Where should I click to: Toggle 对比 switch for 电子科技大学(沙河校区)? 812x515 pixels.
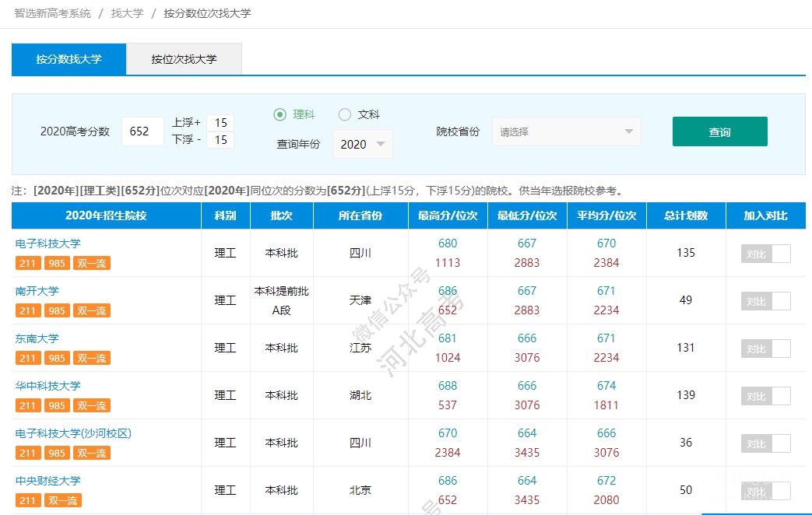[x=766, y=443]
